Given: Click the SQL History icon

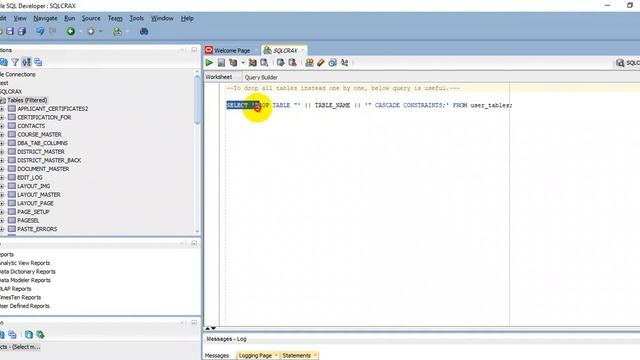Looking at the screenshot, I should (x=333, y=62).
